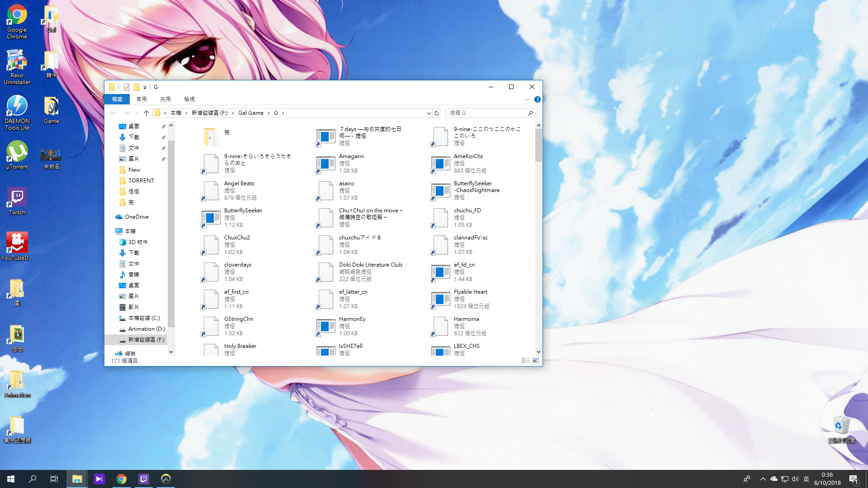The width and height of the screenshot is (868, 488).
Task: Open the Properties quick access icon
Action: coord(127,87)
